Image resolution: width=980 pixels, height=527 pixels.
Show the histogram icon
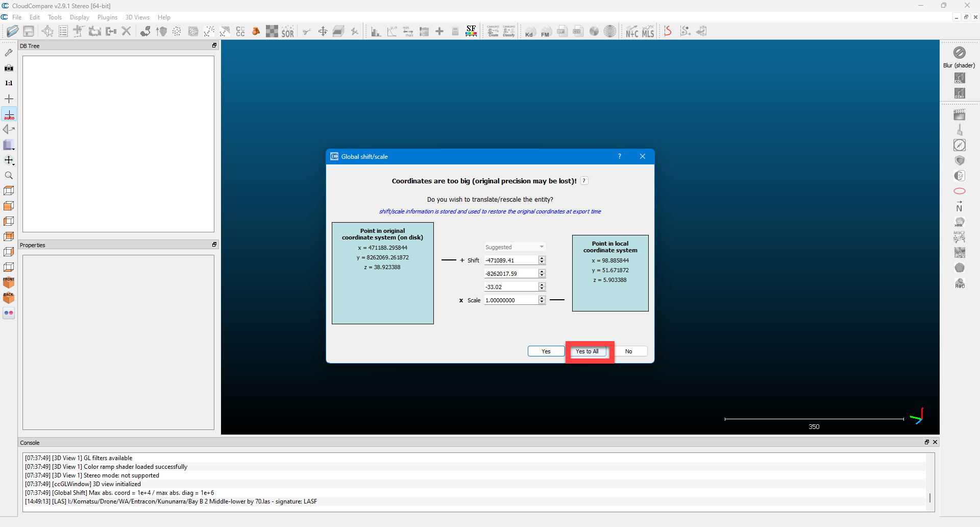click(x=376, y=31)
